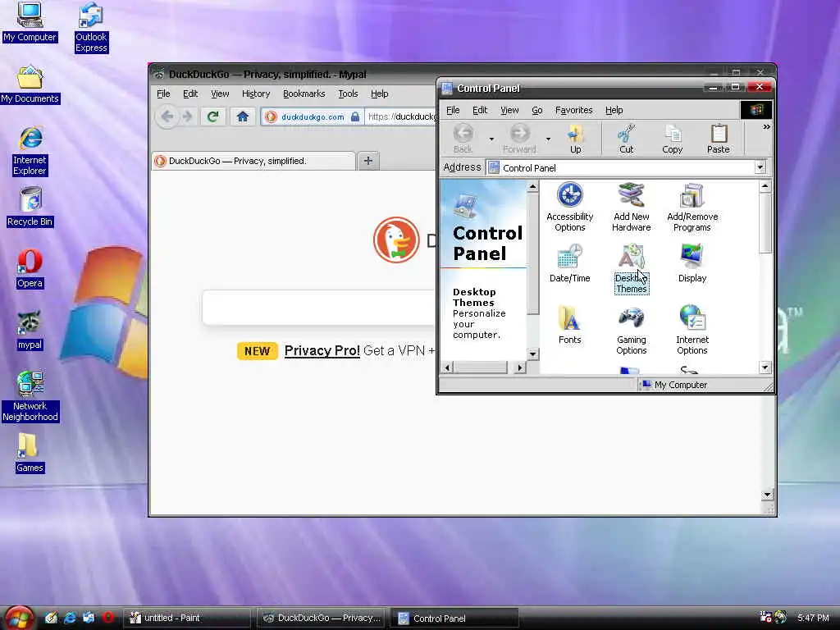Select mypal desktop shortcut
Image resolution: width=840 pixels, height=630 pixels.
30,331
